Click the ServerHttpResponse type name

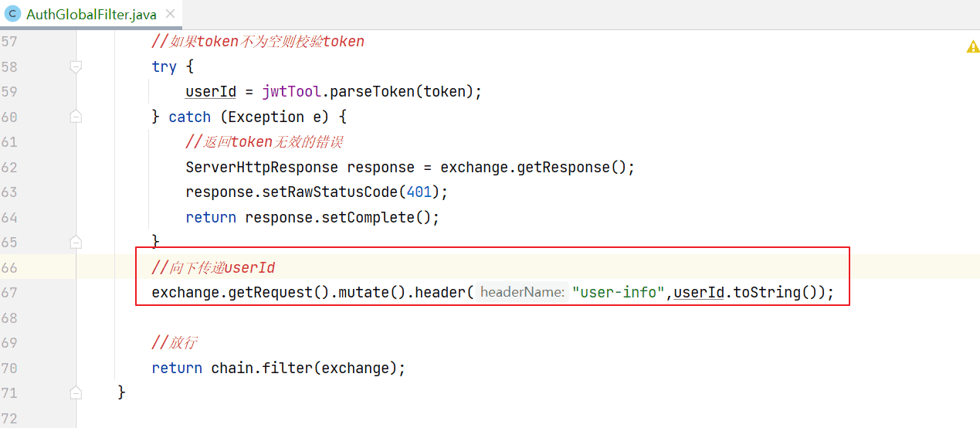[261, 167]
